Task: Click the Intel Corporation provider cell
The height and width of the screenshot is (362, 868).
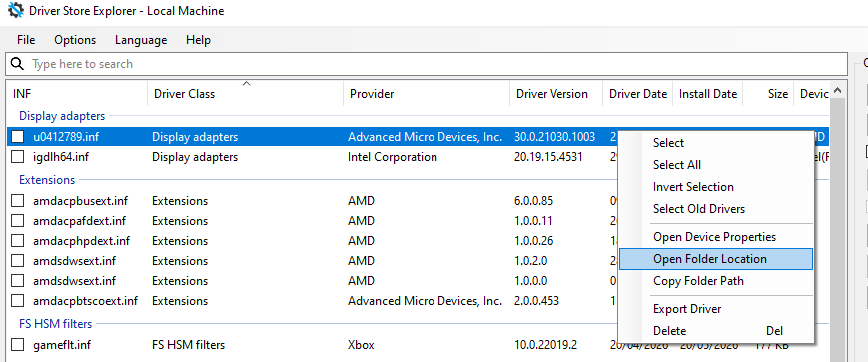Action: [x=393, y=157]
